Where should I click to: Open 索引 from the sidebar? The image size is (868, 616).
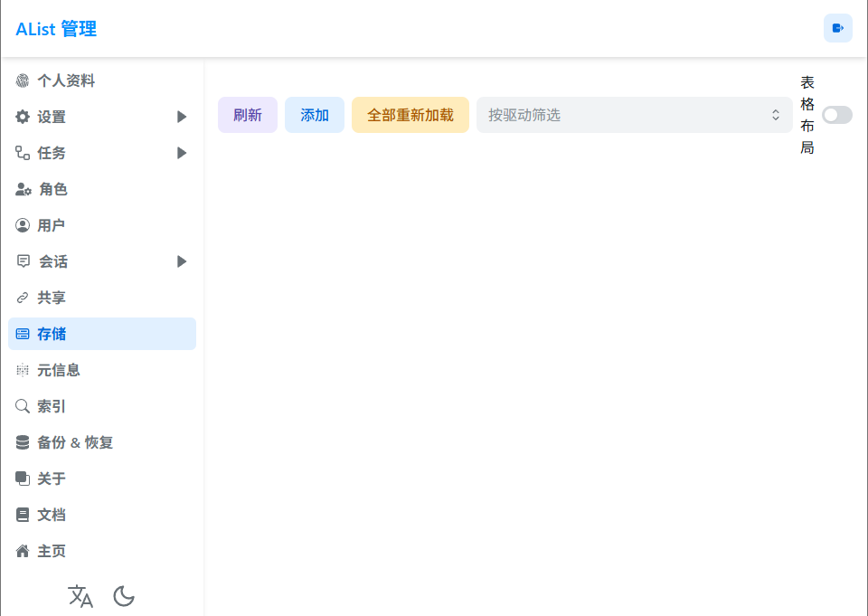[102, 407]
